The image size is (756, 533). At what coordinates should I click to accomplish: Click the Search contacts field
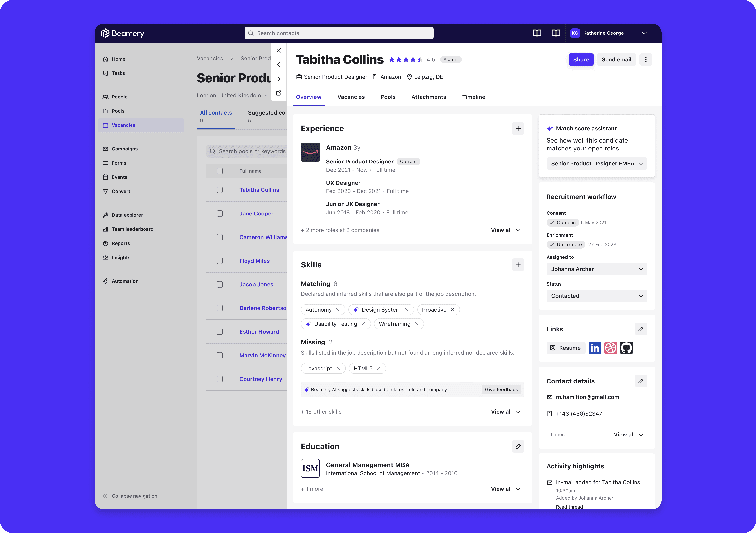[339, 33]
